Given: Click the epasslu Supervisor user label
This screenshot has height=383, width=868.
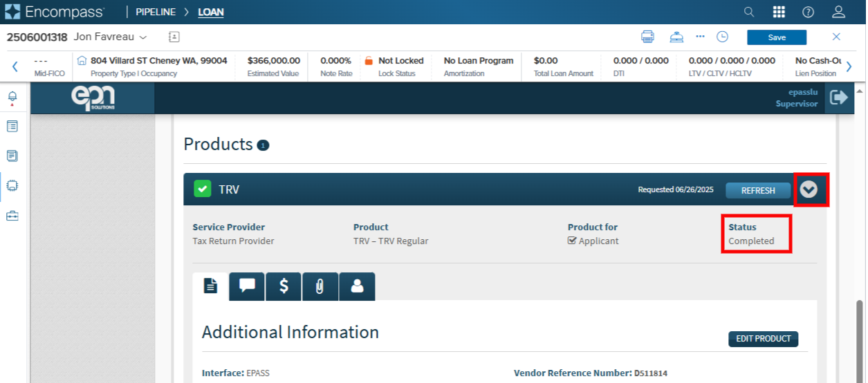Looking at the screenshot, I should 797,97.
